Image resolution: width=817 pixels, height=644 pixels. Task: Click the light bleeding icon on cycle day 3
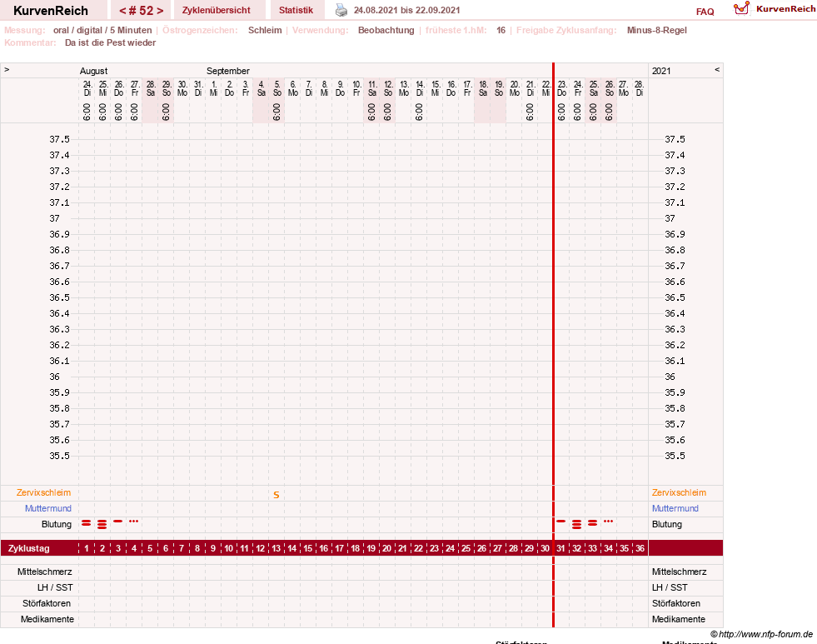(118, 521)
